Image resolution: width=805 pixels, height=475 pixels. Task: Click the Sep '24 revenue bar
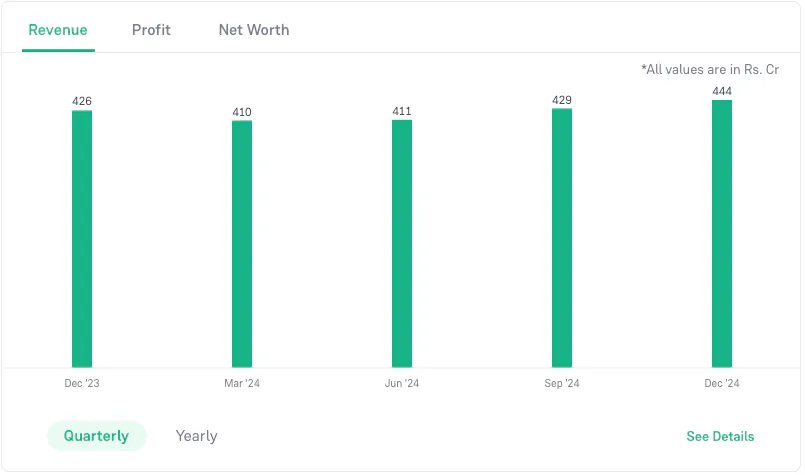tap(562, 238)
